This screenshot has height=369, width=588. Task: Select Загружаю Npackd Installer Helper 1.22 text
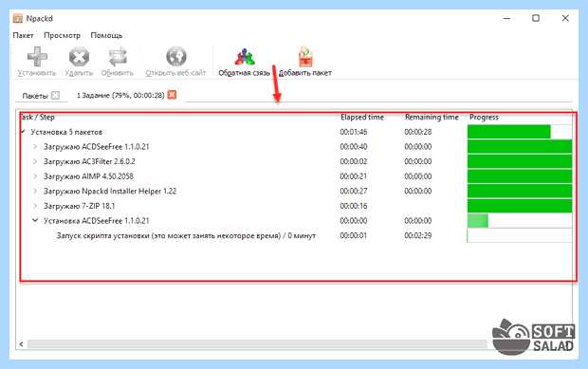pos(110,192)
